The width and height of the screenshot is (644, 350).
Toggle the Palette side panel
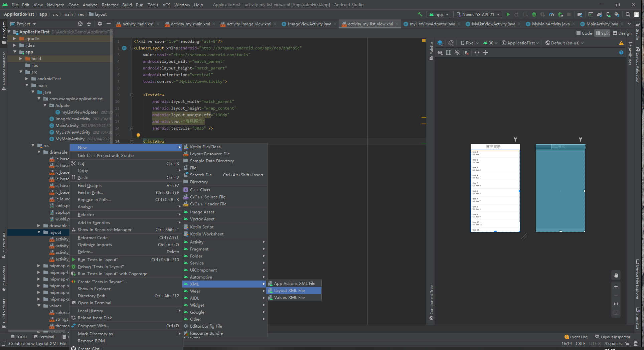[431, 51]
